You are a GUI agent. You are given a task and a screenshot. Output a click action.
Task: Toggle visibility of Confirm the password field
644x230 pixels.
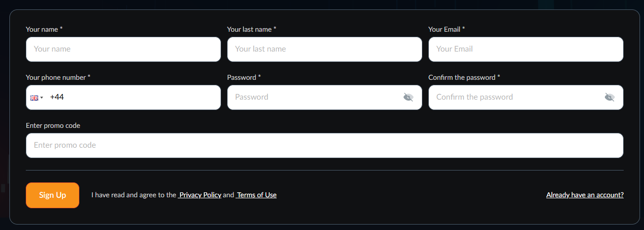[609, 97]
